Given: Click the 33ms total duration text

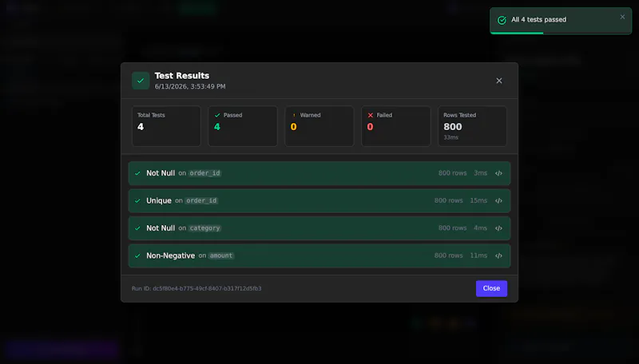Looking at the screenshot, I should click(x=450, y=137).
